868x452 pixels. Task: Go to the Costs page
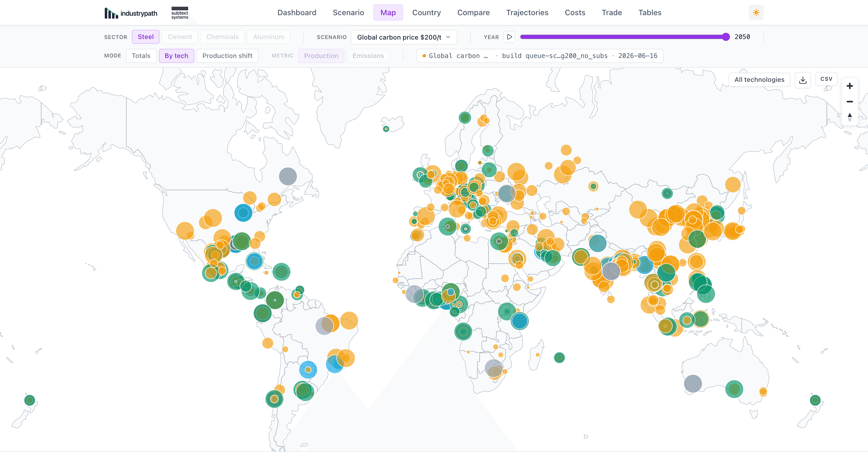click(575, 13)
